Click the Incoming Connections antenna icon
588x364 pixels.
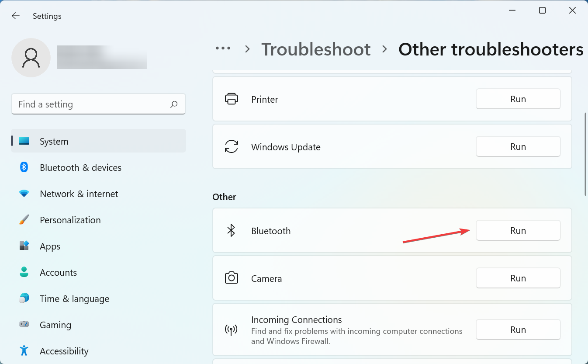click(232, 330)
